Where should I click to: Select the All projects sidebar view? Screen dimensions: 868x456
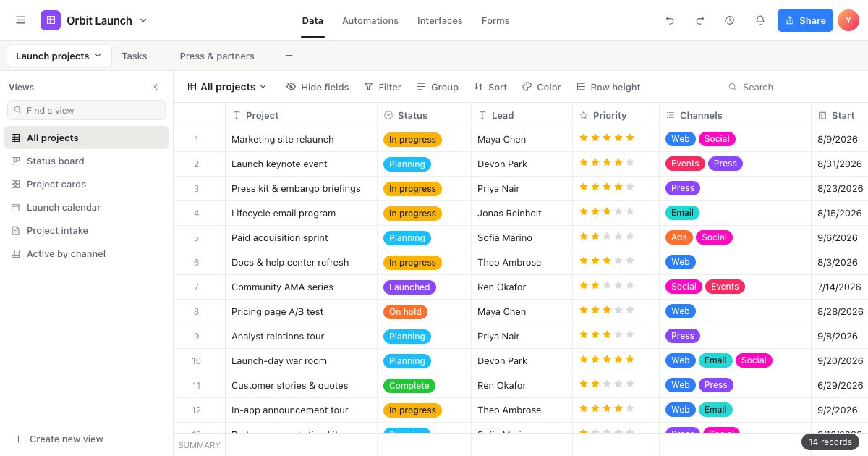click(x=86, y=138)
